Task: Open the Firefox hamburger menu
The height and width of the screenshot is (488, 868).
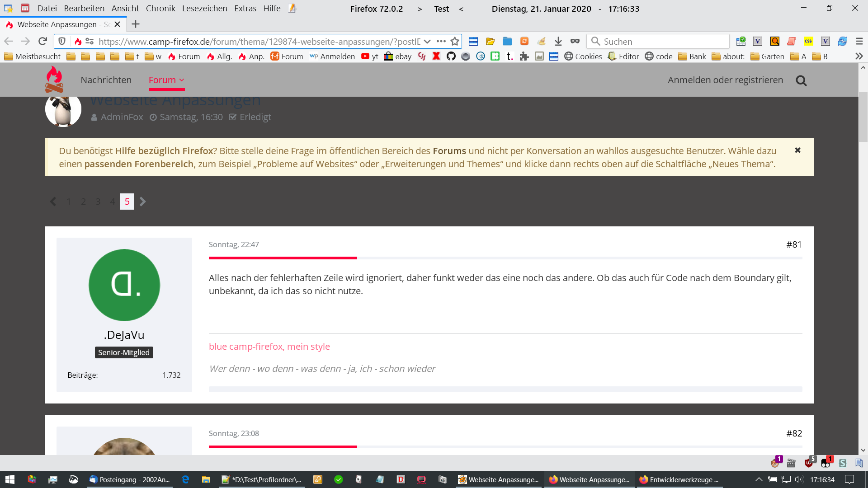Action: point(859,41)
